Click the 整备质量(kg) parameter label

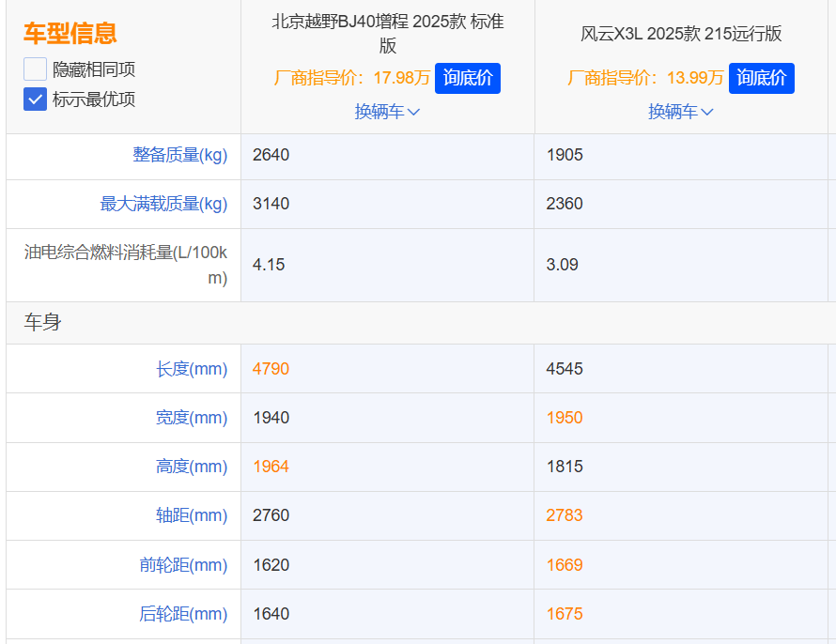click(x=180, y=155)
